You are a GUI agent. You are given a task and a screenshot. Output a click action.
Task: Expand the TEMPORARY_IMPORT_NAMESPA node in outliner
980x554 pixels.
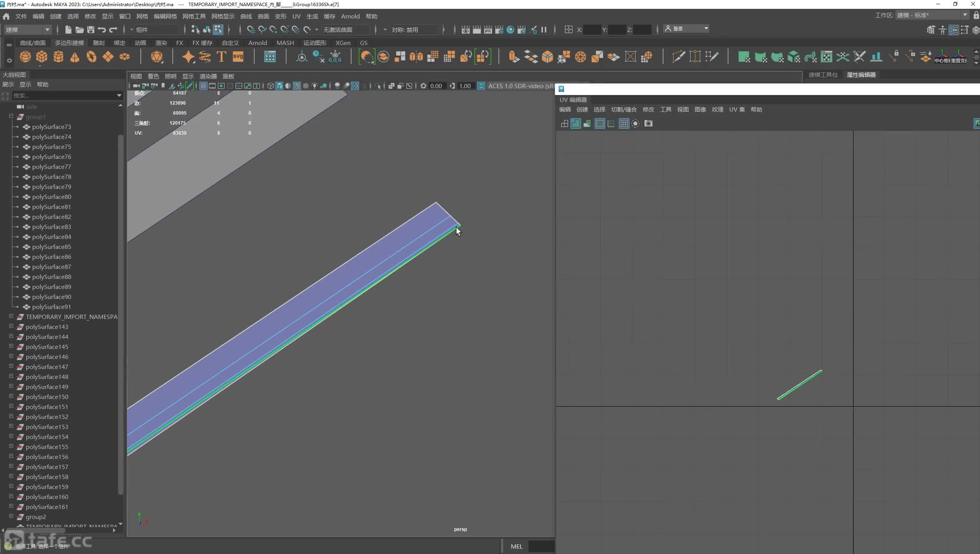coord(11,316)
